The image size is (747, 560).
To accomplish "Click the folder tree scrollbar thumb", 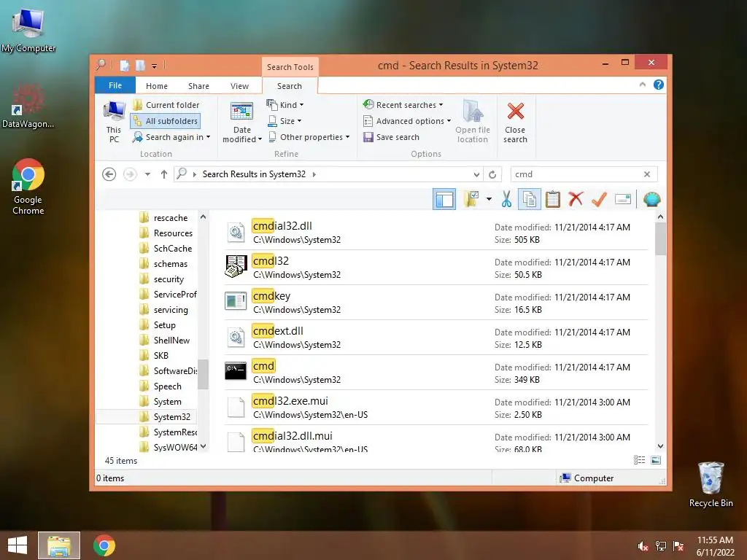I will (x=204, y=374).
